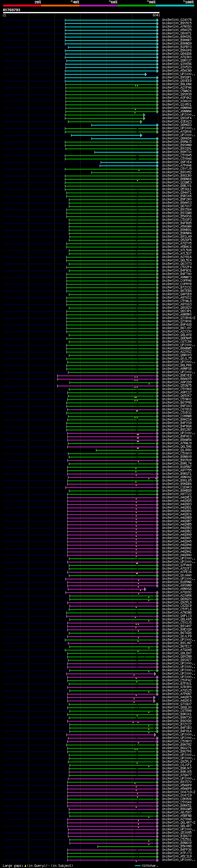The height and width of the screenshot is (868, 197).
Task: Select the UniRef100_C6JSF1 label
Action: 177,765
